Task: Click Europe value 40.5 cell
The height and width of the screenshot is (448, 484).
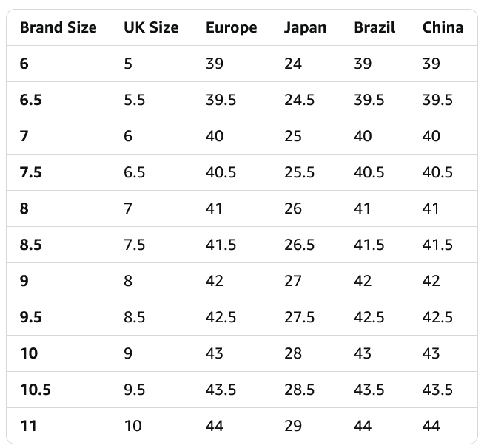Action: pos(221,172)
